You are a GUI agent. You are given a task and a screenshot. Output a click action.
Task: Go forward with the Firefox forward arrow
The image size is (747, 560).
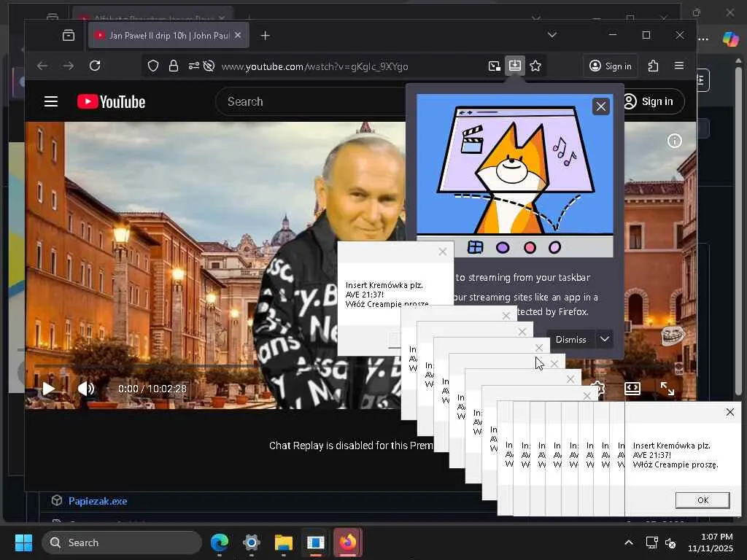(69, 66)
